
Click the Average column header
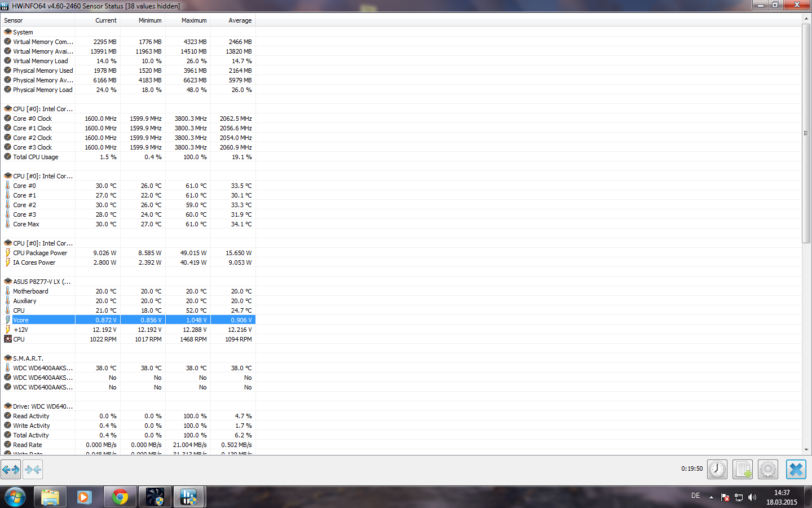[233, 20]
